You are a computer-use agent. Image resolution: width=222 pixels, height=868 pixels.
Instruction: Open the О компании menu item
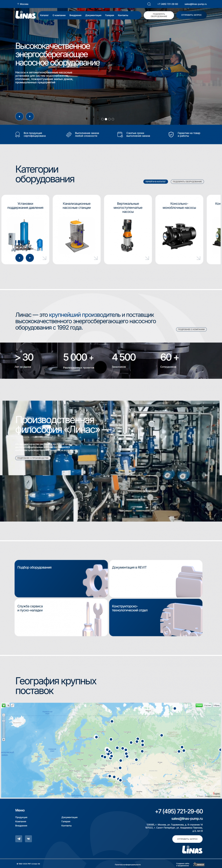pos(59,15)
